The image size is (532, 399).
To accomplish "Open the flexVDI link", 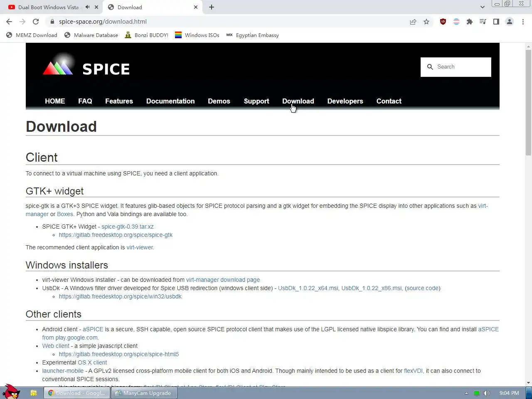I will click(413, 371).
